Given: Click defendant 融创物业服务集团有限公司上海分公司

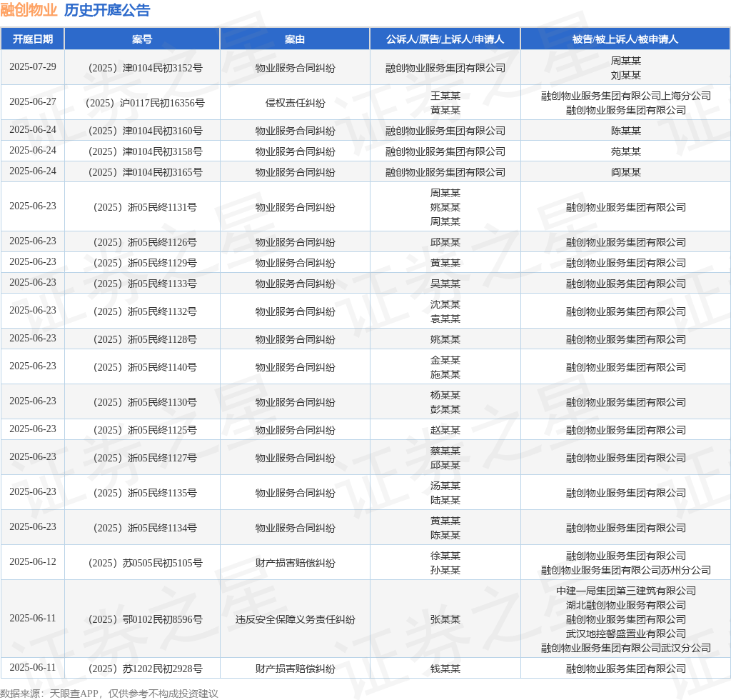Looking at the screenshot, I should [625, 96].
